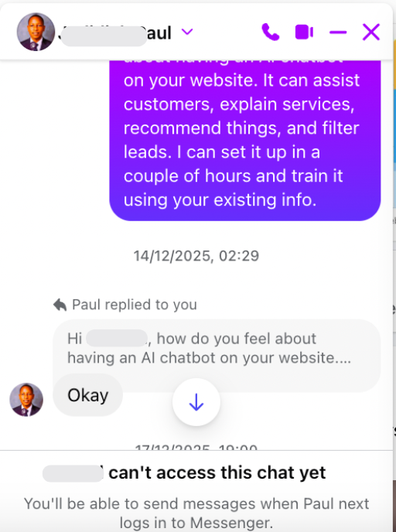Click the reply arrow icon above the quote
The height and width of the screenshot is (532, 396).
click(60, 305)
